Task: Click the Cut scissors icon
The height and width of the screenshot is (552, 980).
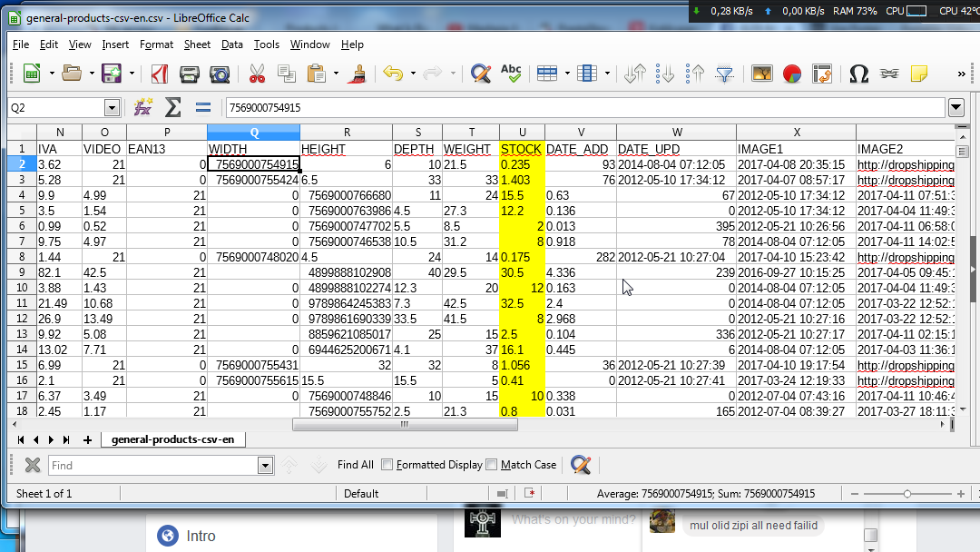Action: 257,74
